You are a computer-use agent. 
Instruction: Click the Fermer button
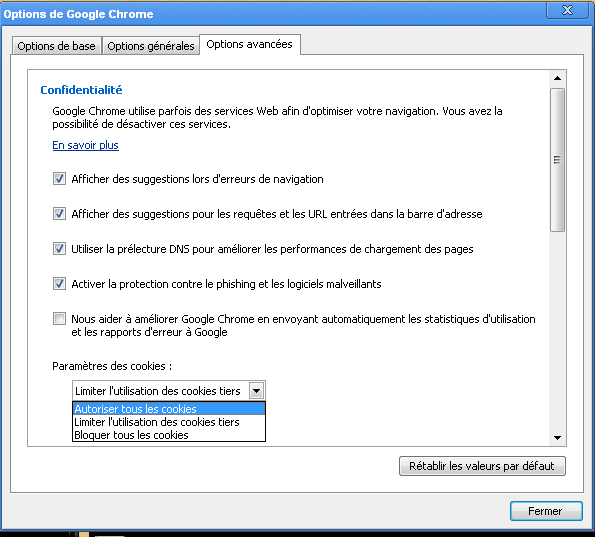(x=546, y=511)
